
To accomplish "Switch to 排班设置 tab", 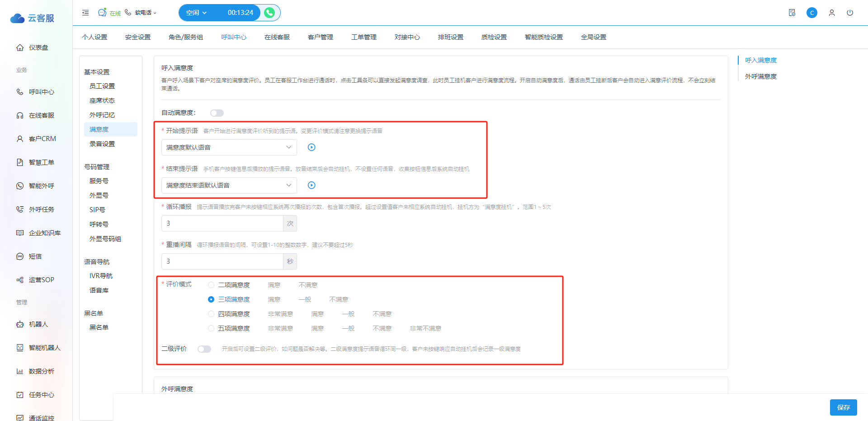I will tap(451, 37).
